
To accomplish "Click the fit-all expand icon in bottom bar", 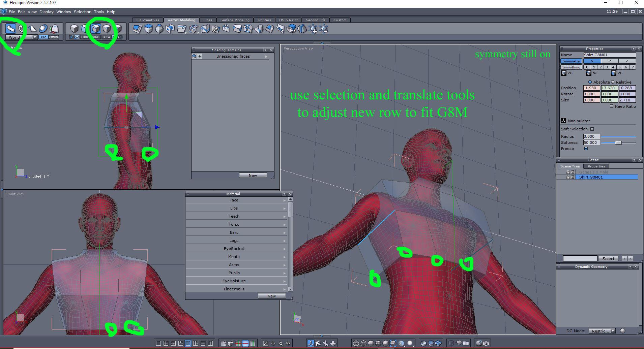I will click(266, 343).
